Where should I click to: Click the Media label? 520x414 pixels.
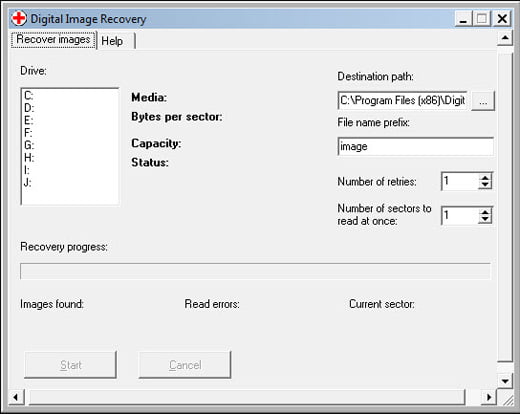click(x=149, y=98)
